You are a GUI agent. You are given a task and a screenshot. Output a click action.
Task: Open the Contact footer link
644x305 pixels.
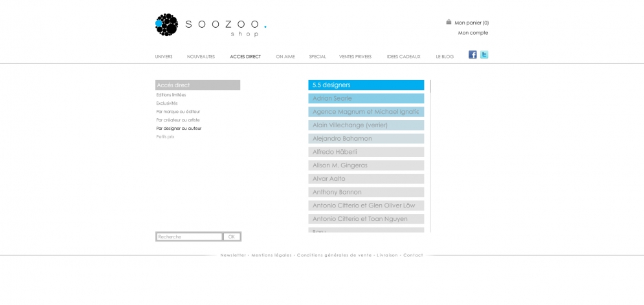click(413, 255)
